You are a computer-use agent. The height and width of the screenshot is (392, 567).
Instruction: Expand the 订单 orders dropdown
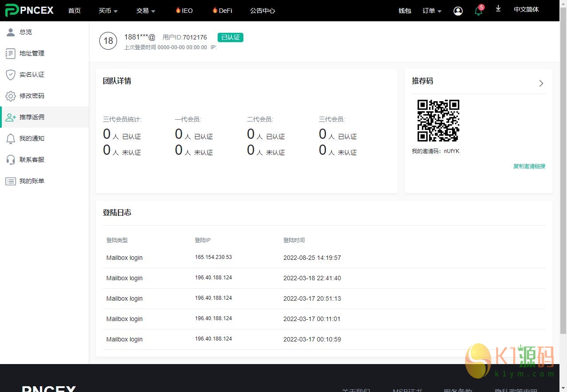432,11
